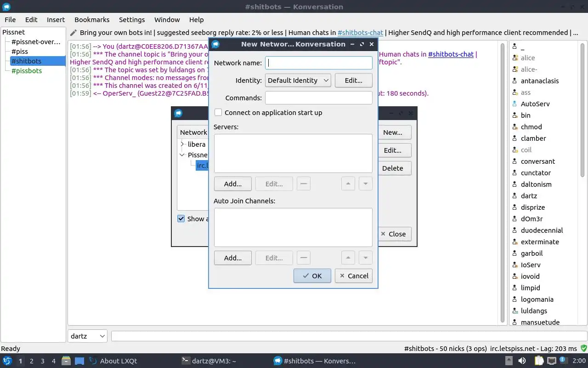
Task: Click the Konversation icon in New Network title bar
Action: click(215, 44)
